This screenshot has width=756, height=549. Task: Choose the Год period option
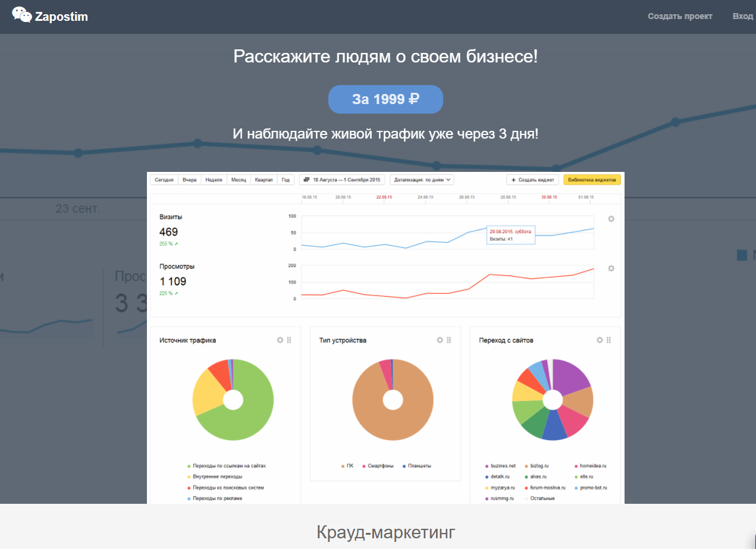(286, 180)
